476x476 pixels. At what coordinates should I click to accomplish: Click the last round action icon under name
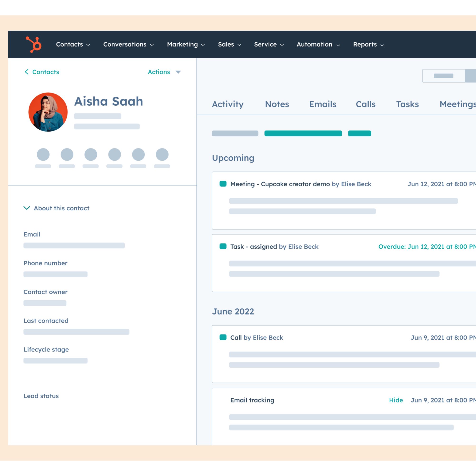point(162,154)
